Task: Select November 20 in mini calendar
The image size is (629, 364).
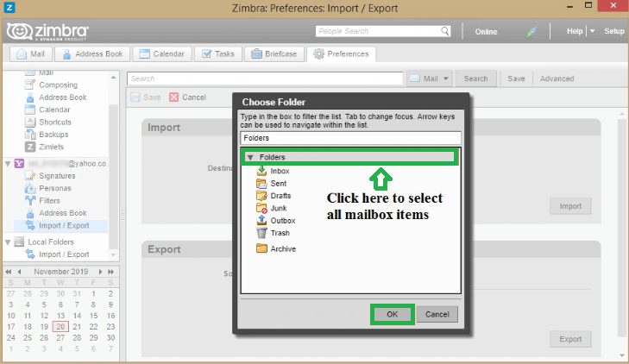Action: pos(60,327)
